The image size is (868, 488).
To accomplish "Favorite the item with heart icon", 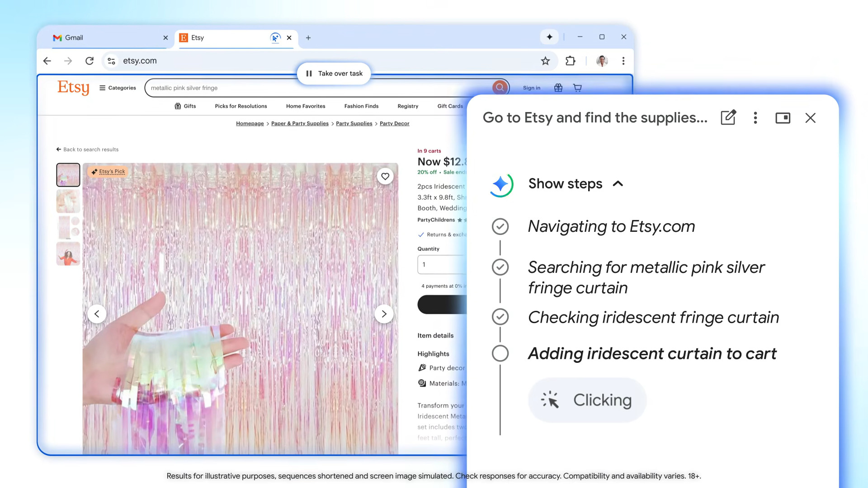I will 385,177.
